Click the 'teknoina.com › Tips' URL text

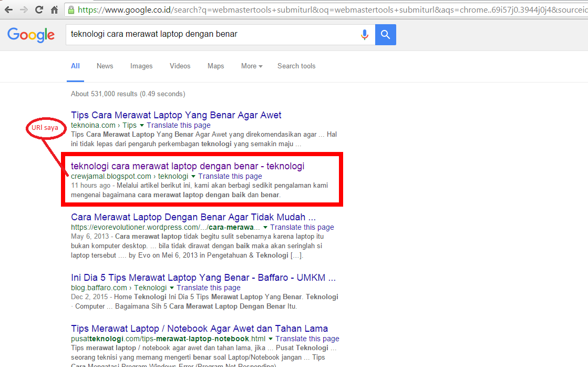pos(104,125)
